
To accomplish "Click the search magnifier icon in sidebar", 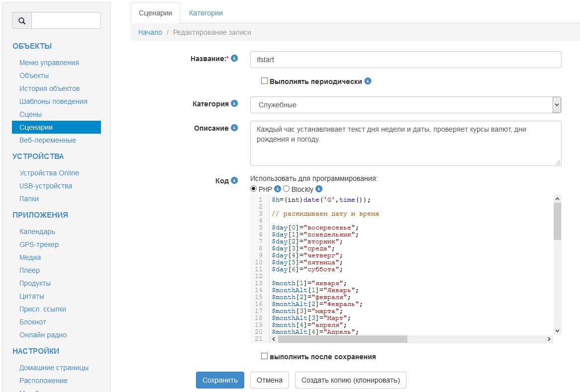I will 22,21.
